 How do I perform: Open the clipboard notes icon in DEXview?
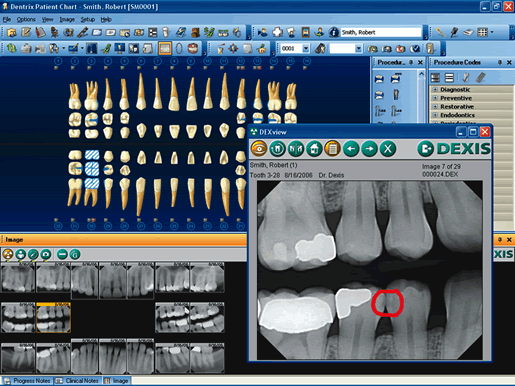coord(332,149)
